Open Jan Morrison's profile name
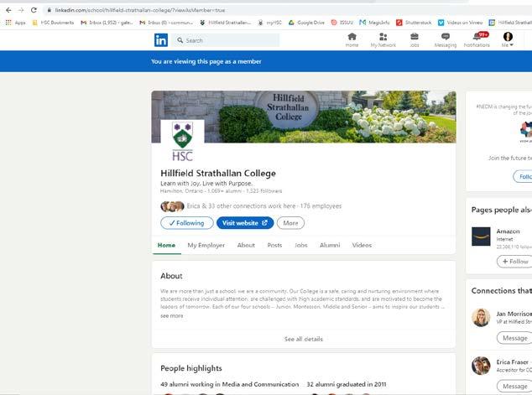532x395 pixels. 514,314
